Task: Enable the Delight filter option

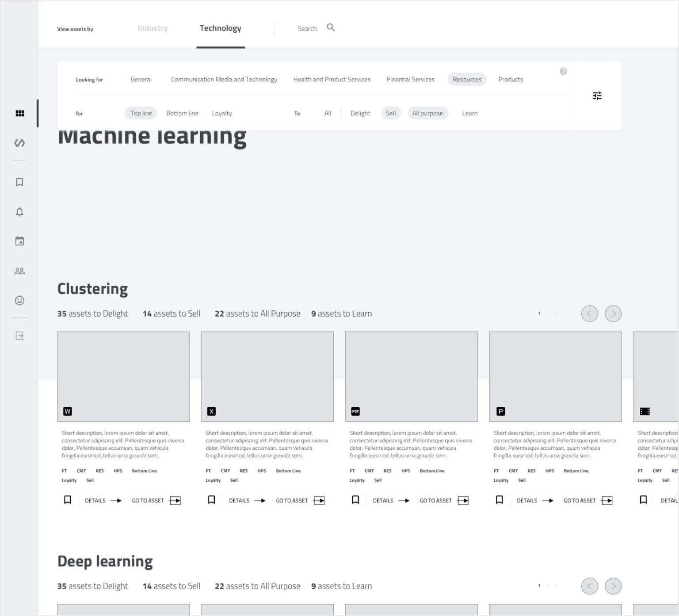Action: pos(360,113)
